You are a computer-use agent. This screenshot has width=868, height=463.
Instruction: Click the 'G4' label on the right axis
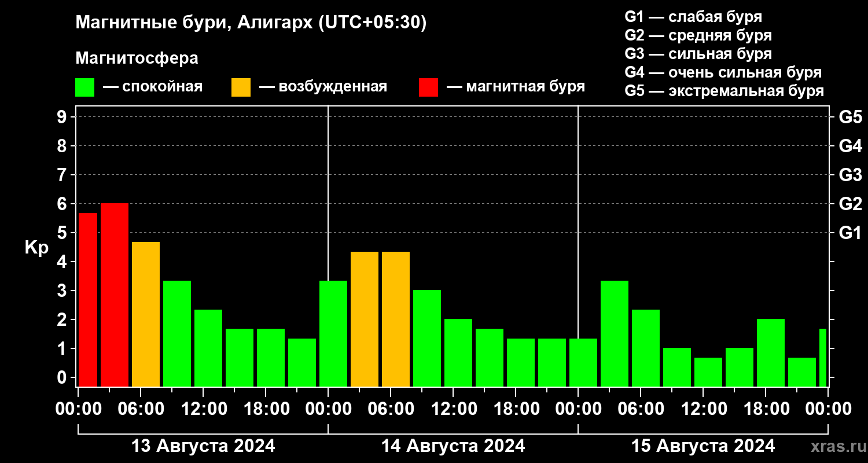coord(850,146)
